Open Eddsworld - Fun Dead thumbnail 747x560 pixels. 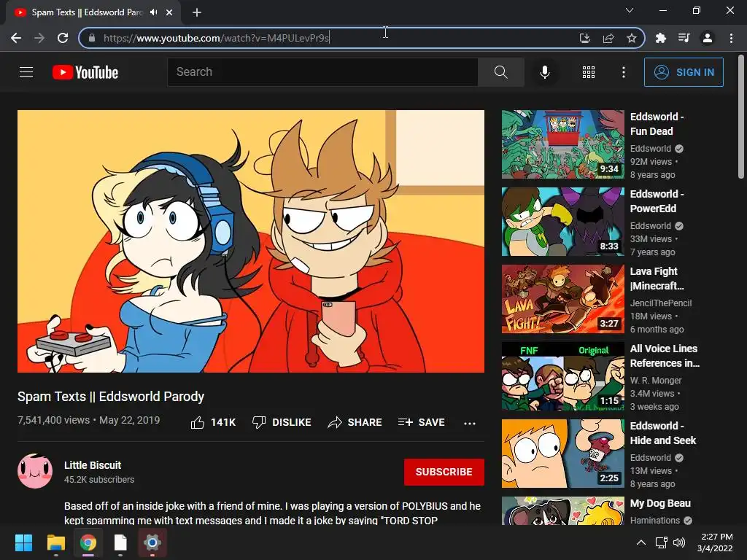point(562,144)
